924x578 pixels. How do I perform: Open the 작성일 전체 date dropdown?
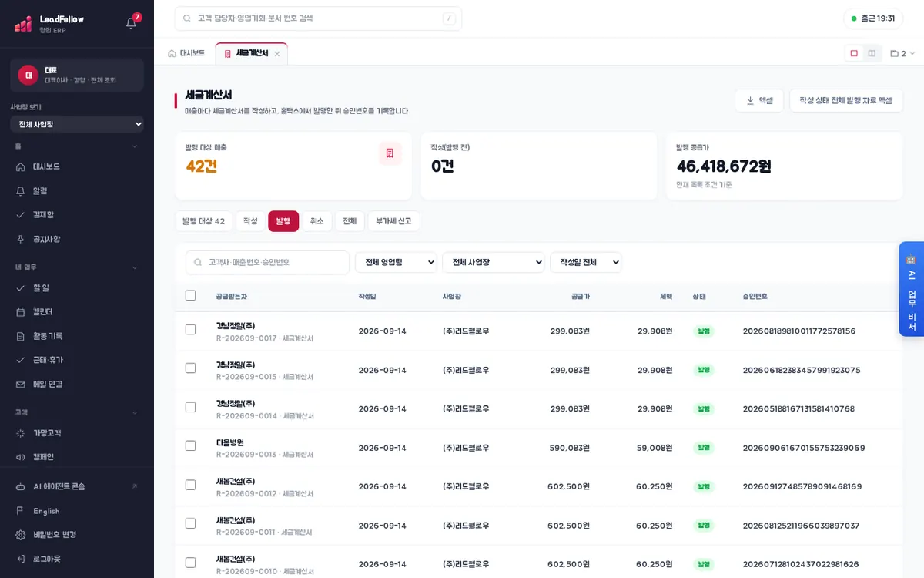[x=586, y=262]
